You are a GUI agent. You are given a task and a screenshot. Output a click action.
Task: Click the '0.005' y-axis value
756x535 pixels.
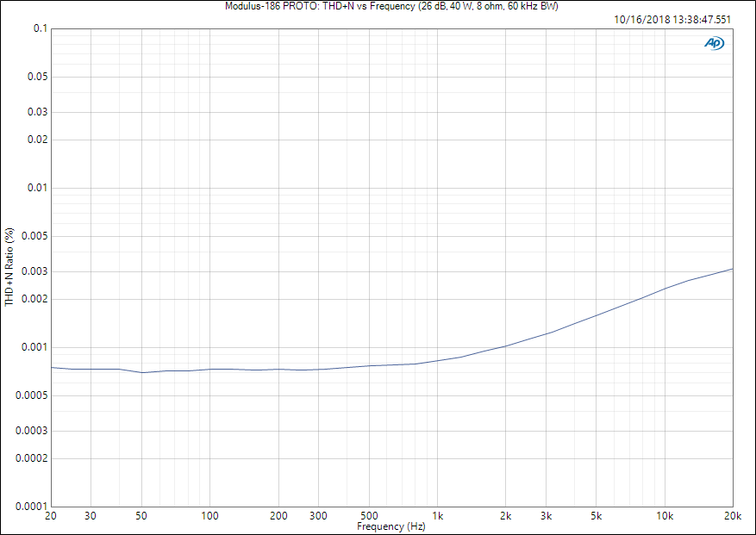[x=35, y=236]
